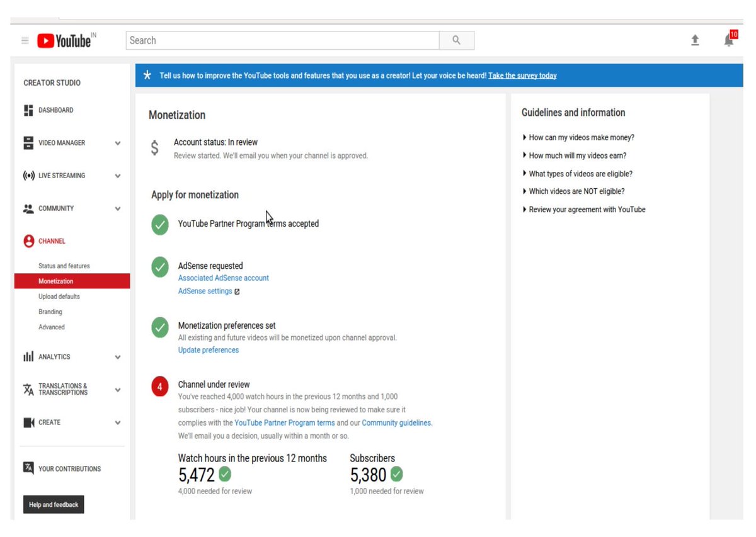The width and height of the screenshot is (756, 537).
Task: Expand 'Which videos are NOT eligible?'
Action: (x=573, y=191)
